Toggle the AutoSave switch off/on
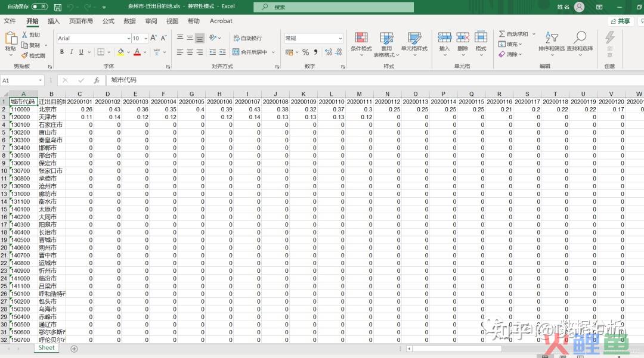Image resolution: width=644 pixels, height=358 pixels. point(39,7)
